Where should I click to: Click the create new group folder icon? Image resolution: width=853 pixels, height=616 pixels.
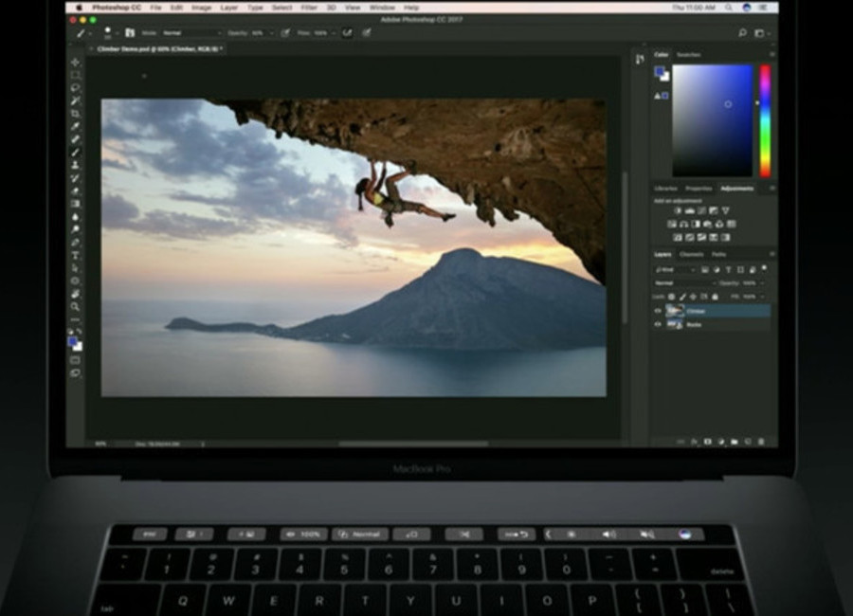[x=735, y=442]
